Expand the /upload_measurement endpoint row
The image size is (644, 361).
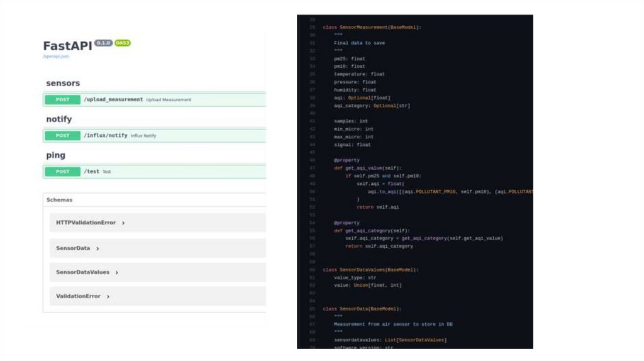(155, 99)
